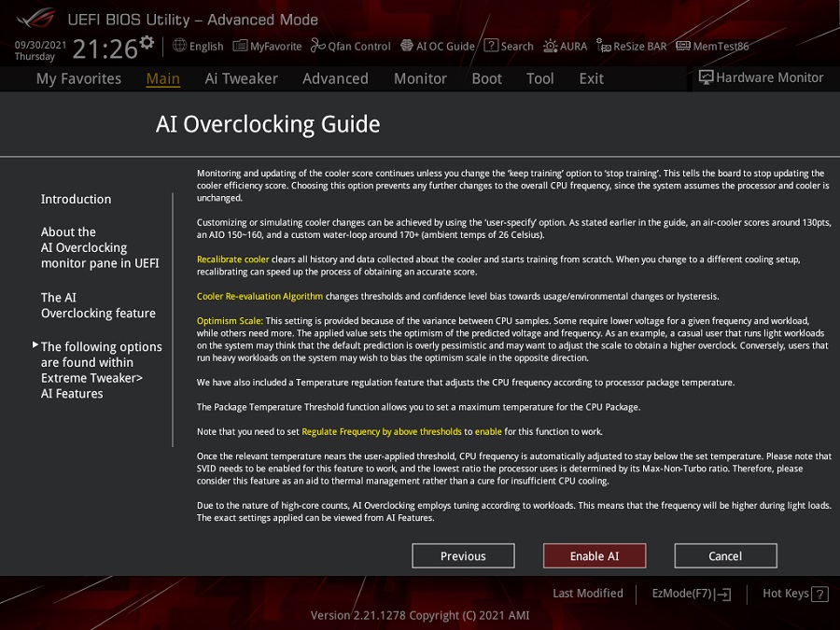This screenshot has height=630, width=840.
Task: Click the MemTest86 label
Action: point(721,46)
